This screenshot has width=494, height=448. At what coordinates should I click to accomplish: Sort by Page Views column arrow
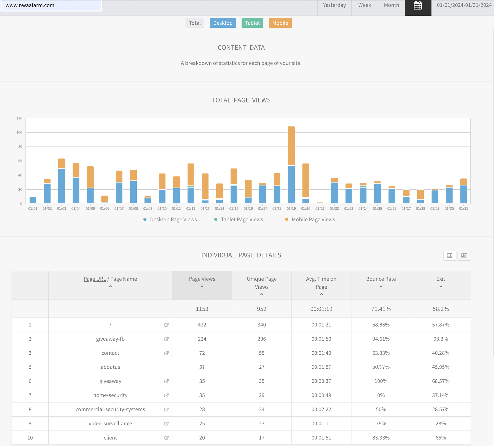pos(202,287)
